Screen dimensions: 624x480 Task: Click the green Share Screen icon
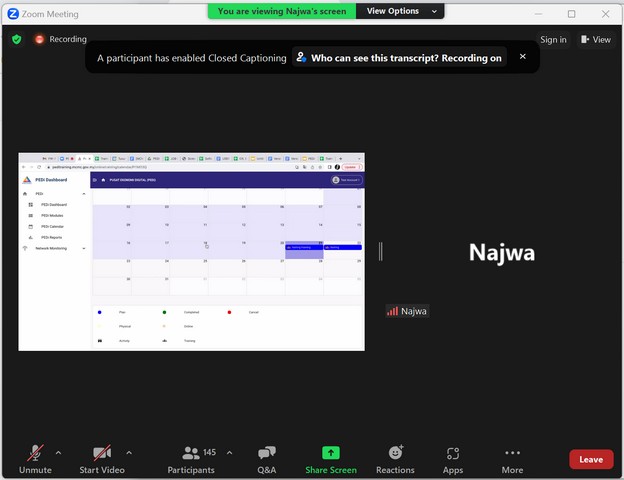click(331, 453)
